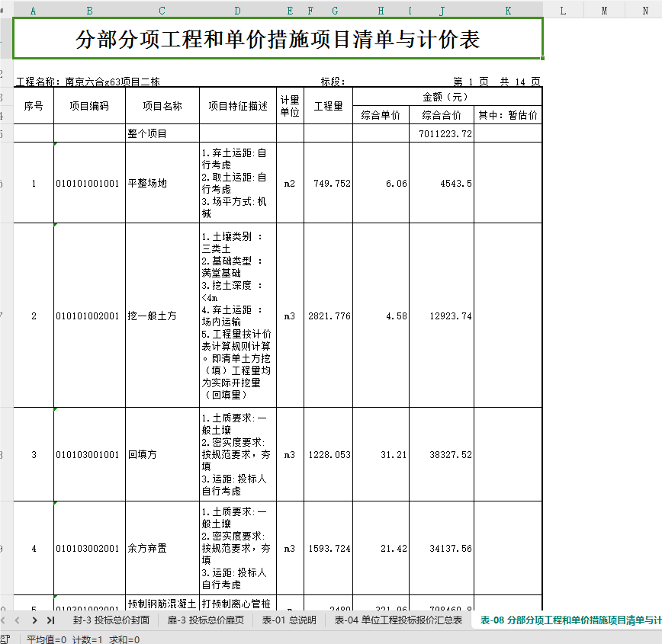662x644 pixels.
Task: Select quantity cell 1228.053
Action: (x=329, y=454)
